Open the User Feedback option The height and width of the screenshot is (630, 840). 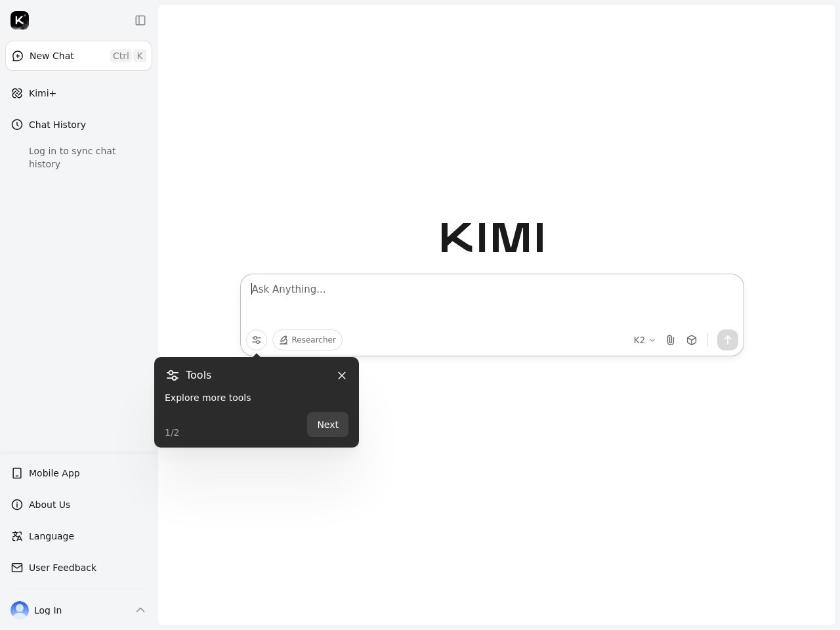[62, 568]
